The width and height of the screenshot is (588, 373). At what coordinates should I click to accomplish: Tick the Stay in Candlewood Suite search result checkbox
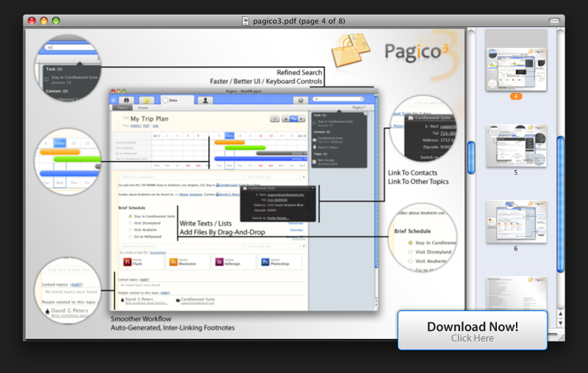(x=315, y=123)
